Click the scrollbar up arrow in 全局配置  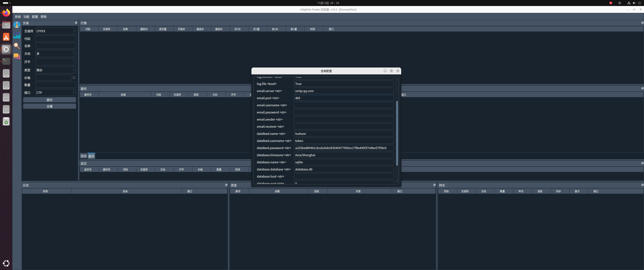[x=397, y=79]
